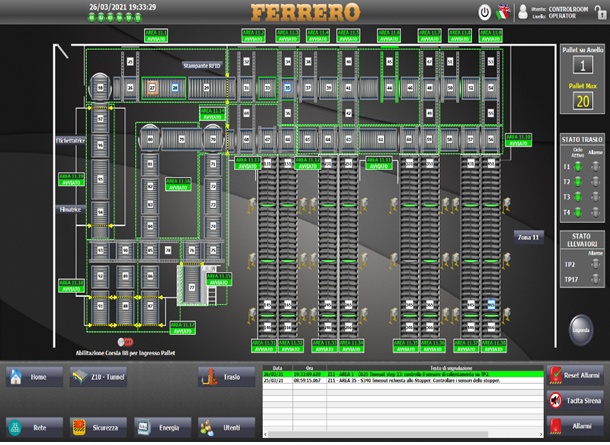
Task: Switch language using the flags icon
Action: pyautogui.click(x=502, y=13)
